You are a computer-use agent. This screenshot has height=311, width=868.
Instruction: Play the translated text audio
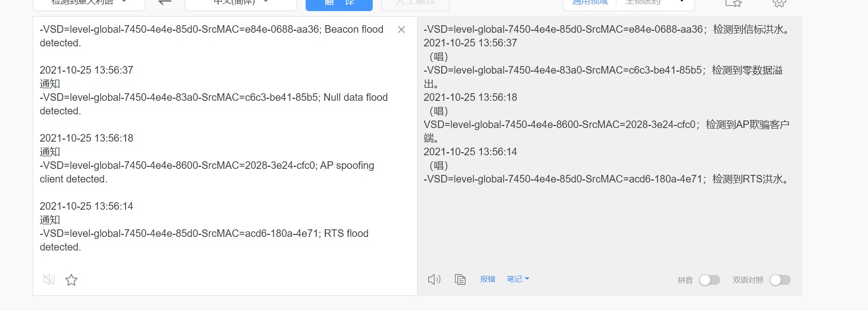coord(434,279)
